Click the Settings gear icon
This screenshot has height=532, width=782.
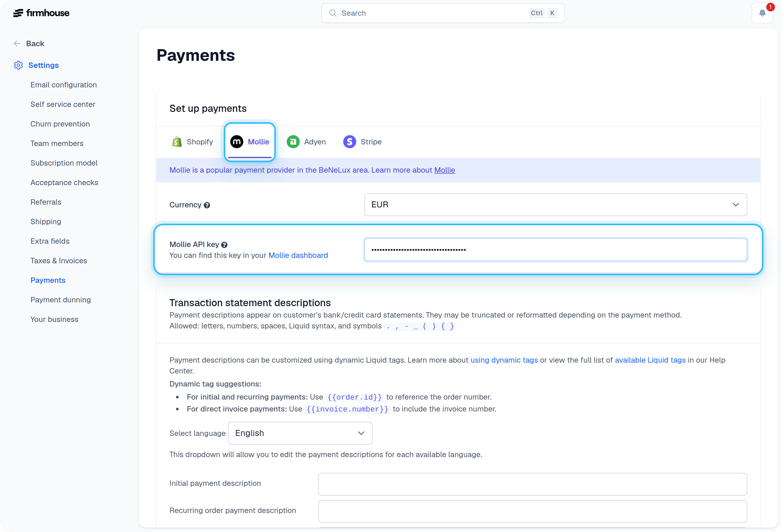18,65
